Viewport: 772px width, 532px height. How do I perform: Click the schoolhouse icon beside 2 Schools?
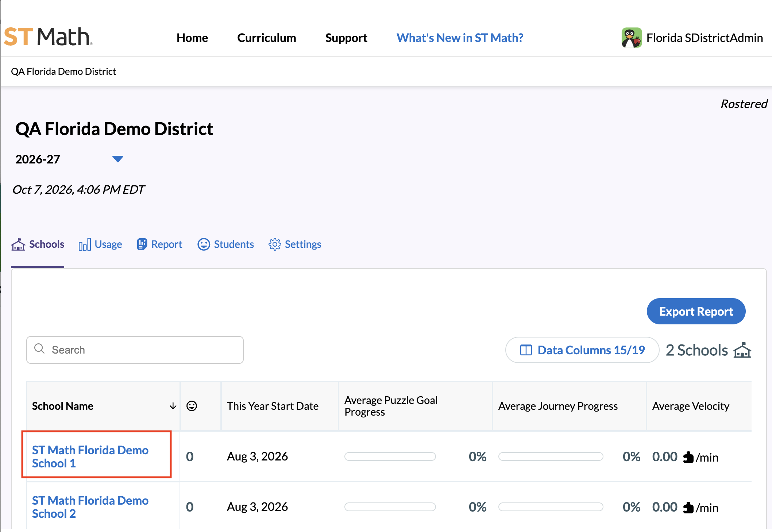[x=742, y=350]
